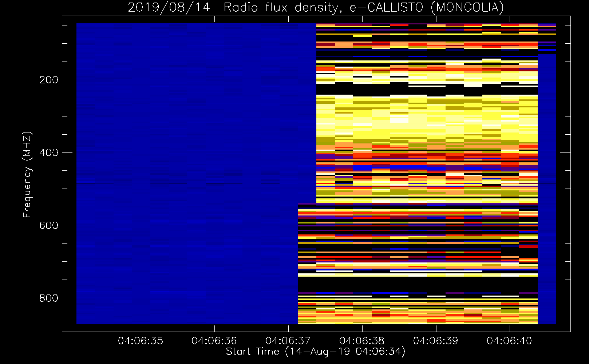Screen dimensions: 589x364
Task: Click the 04:06:39 time tick label
Action: pyautogui.click(x=436, y=341)
